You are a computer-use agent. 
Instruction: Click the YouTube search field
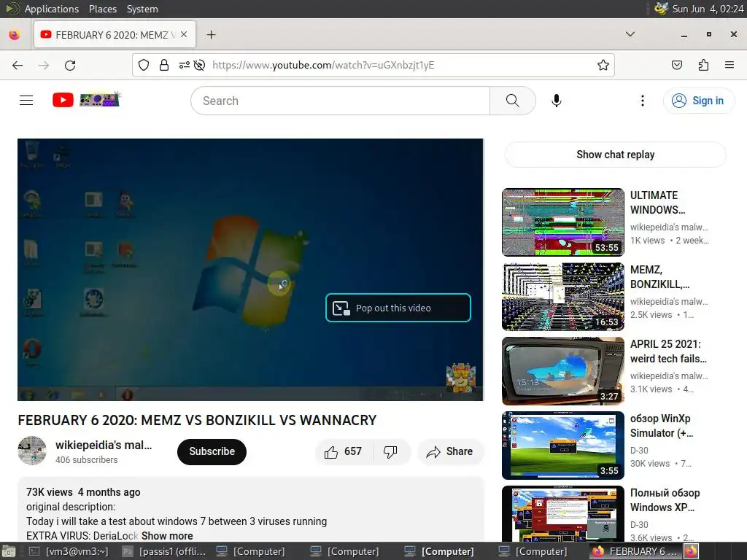(x=340, y=101)
